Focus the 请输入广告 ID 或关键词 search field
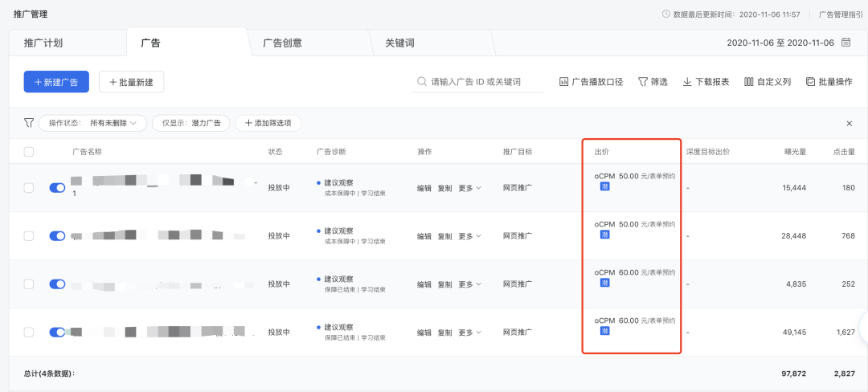The width and height of the screenshot is (868, 392). pos(477,82)
